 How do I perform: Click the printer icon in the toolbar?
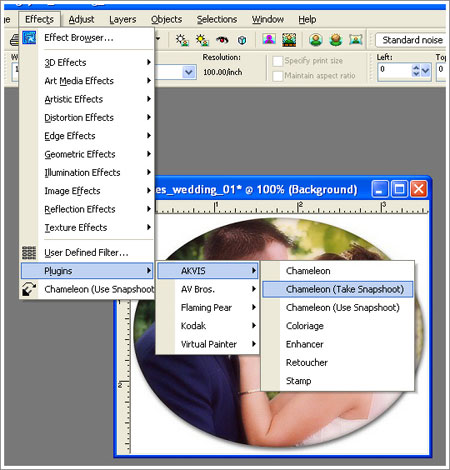pyautogui.click(x=14, y=40)
